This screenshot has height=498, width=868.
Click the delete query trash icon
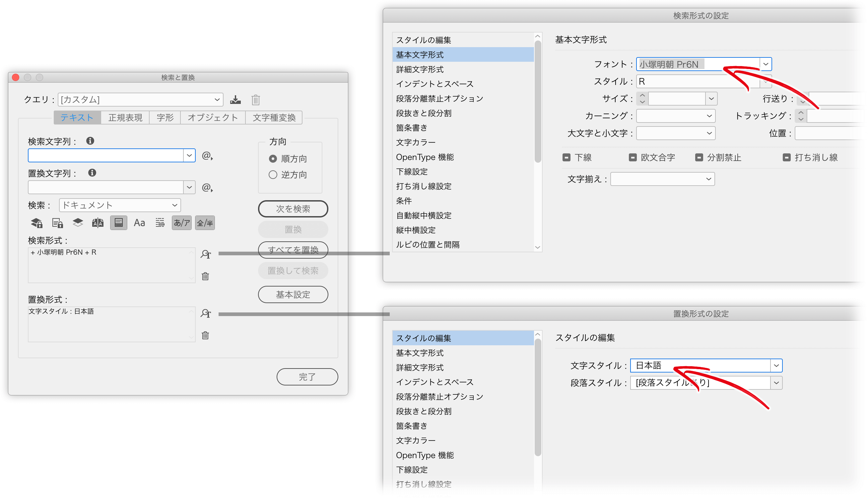(255, 100)
